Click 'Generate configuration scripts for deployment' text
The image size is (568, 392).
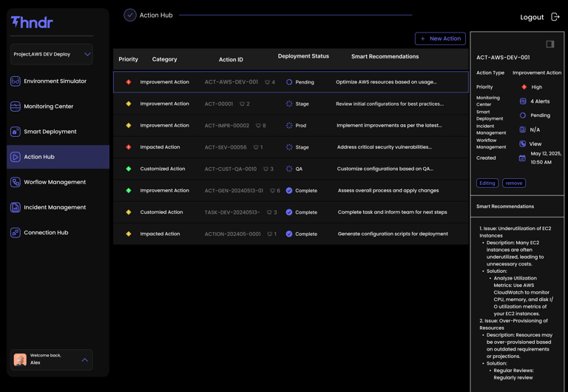[393, 234]
